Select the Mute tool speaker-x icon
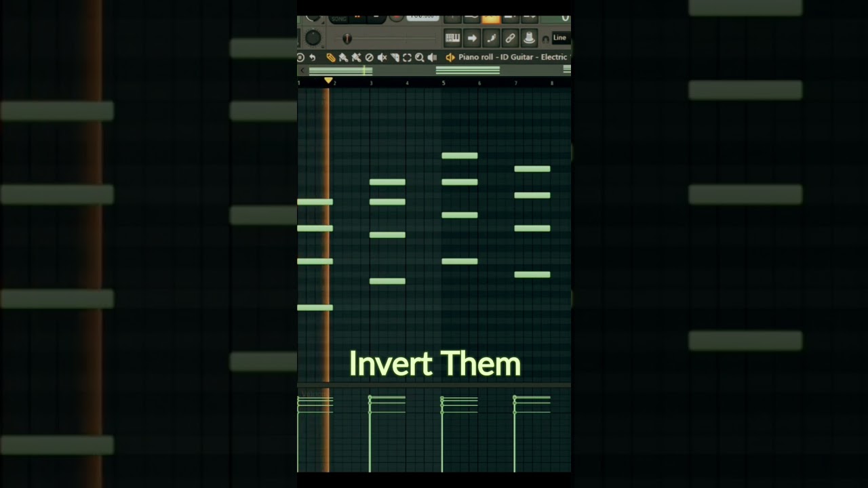Viewport: 868px width, 488px height. pos(382,58)
